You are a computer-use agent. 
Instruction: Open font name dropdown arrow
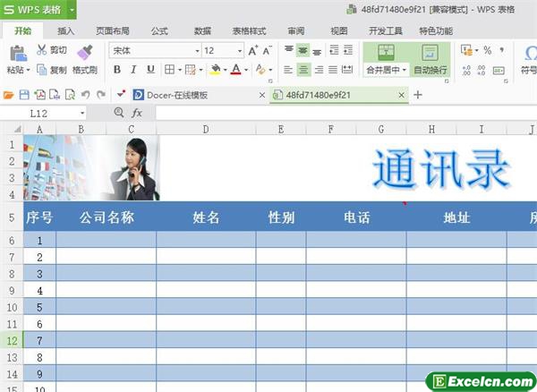197,51
